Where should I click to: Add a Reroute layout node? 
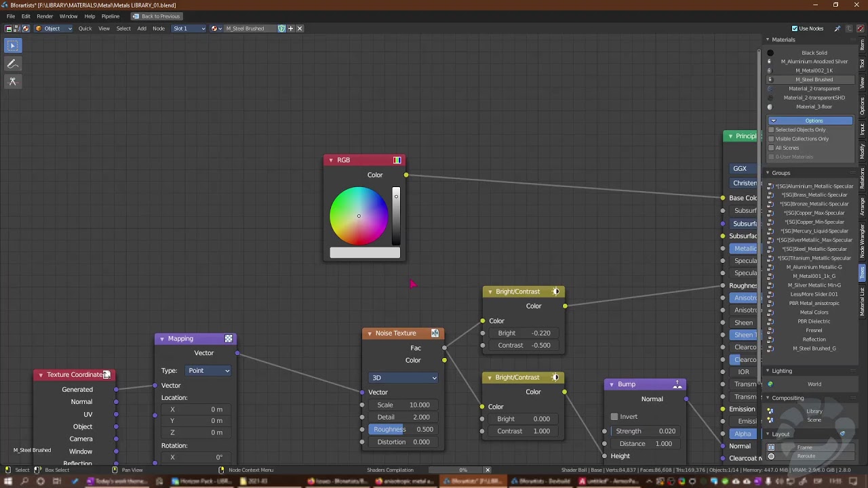(810, 456)
